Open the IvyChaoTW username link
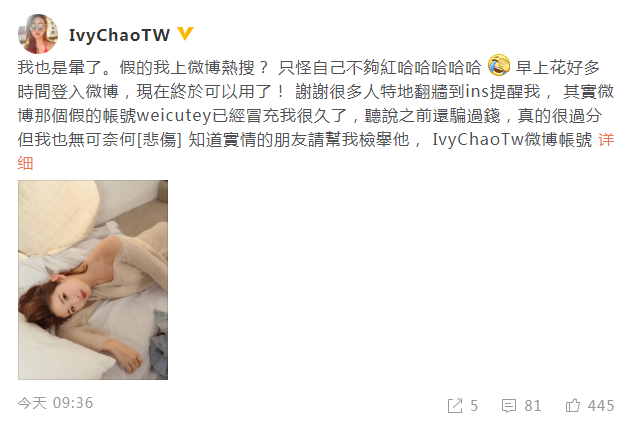The height and width of the screenshot is (429, 630). point(119,35)
